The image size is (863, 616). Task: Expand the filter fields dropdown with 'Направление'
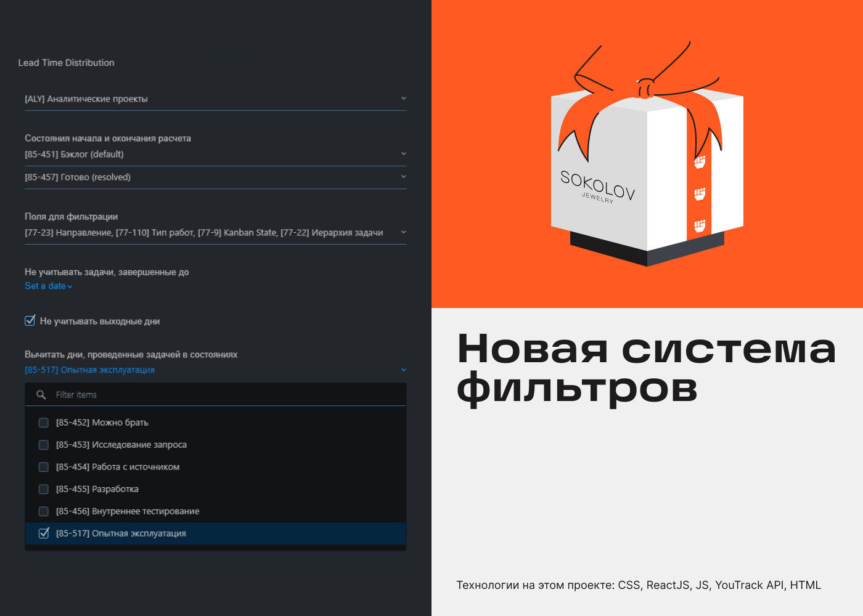[x=215, y=232]
